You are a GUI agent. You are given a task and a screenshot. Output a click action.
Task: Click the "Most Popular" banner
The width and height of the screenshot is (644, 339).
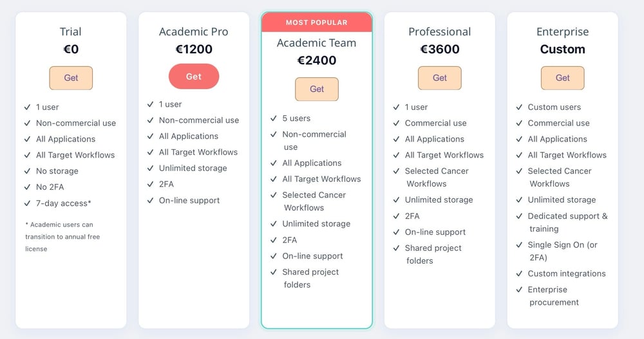pos(317,23)
